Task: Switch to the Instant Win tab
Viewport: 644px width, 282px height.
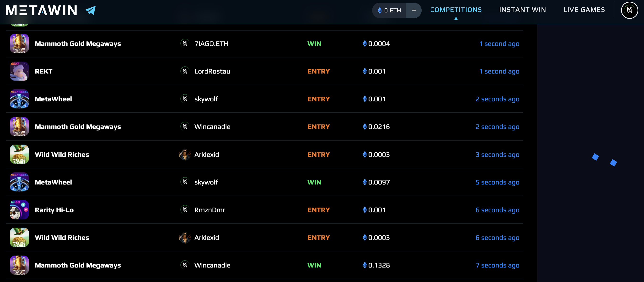Action: tap(522, 10)
